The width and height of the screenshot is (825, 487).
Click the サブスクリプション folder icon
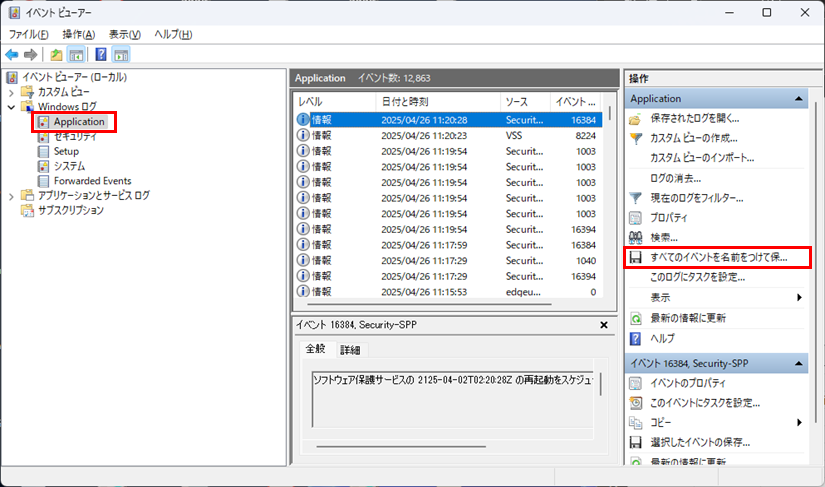click(27, 210)
